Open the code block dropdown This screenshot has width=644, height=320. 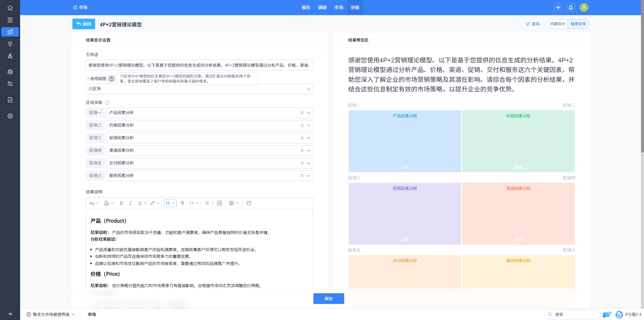pyautogui.click(x=194, y=203)
